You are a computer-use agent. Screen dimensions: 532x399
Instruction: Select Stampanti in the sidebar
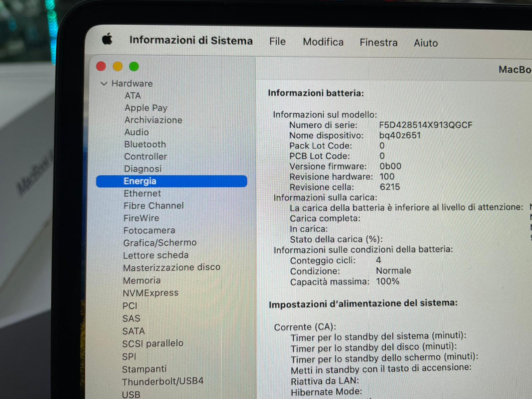(144, 369)
